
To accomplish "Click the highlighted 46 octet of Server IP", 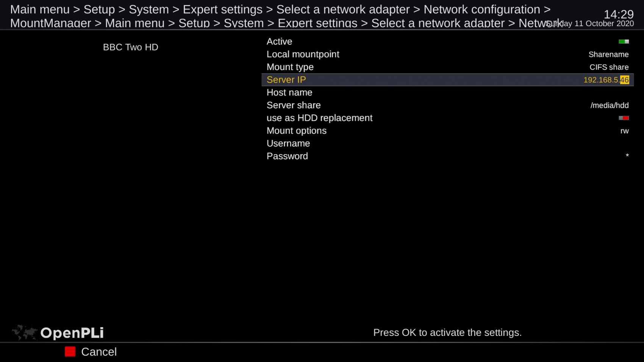I will [624, 80].
